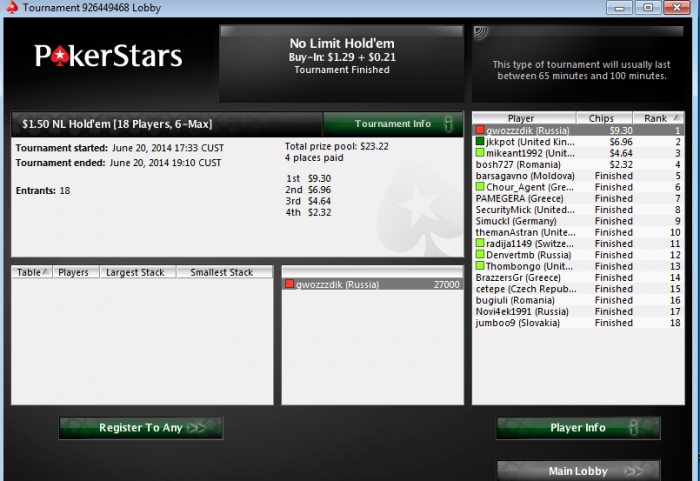Open Player Info
This screenshot has height=481, width=700.
point(578,428)
